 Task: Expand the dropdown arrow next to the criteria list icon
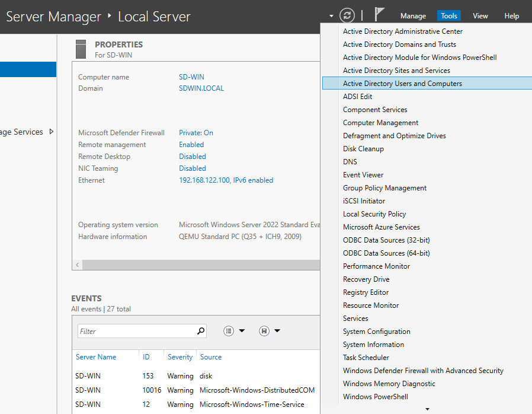242,331
